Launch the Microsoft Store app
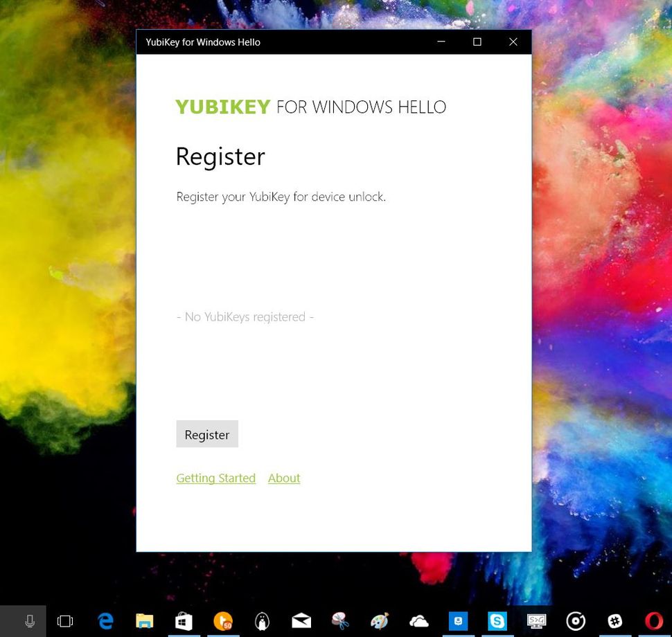The height and width of the screenshot is (637, 672). click(184, 621)
